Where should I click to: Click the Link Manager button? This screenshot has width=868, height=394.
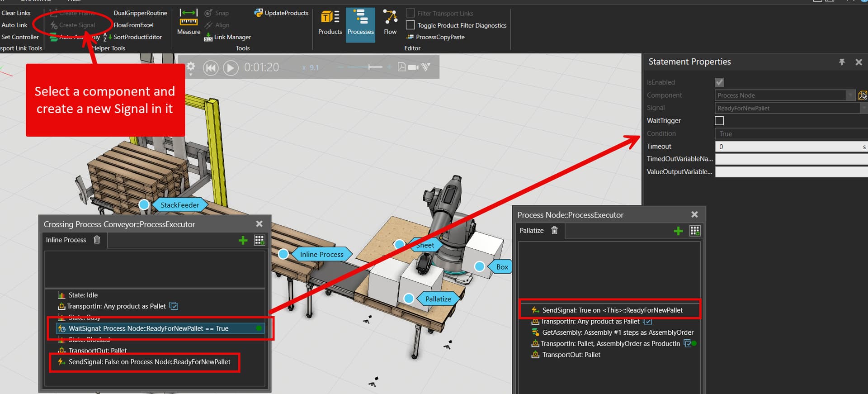click(x=228, y=37)
